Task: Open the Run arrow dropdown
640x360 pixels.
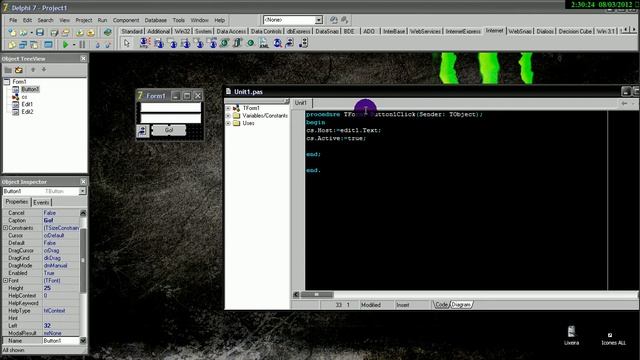Action: pos(74,45)
